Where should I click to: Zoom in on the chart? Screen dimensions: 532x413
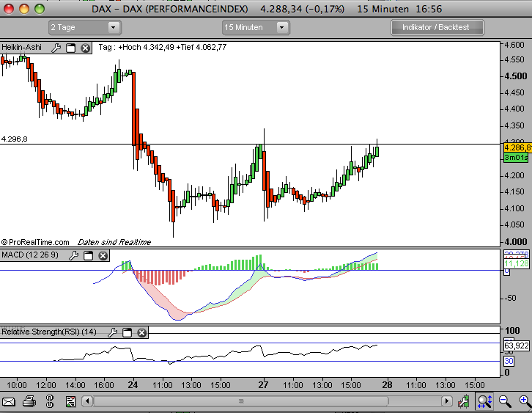525,401
